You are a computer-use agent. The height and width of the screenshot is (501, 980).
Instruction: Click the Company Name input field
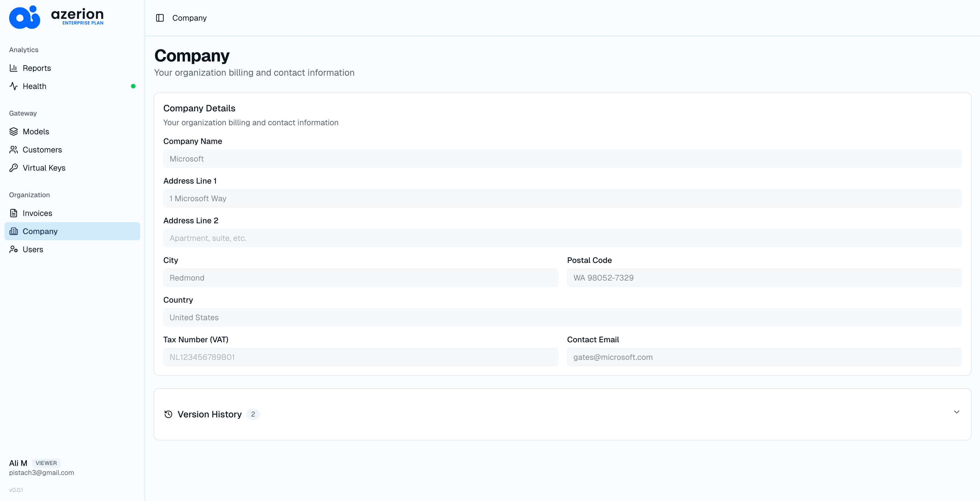pyautogui.click(x=562, y=159)
